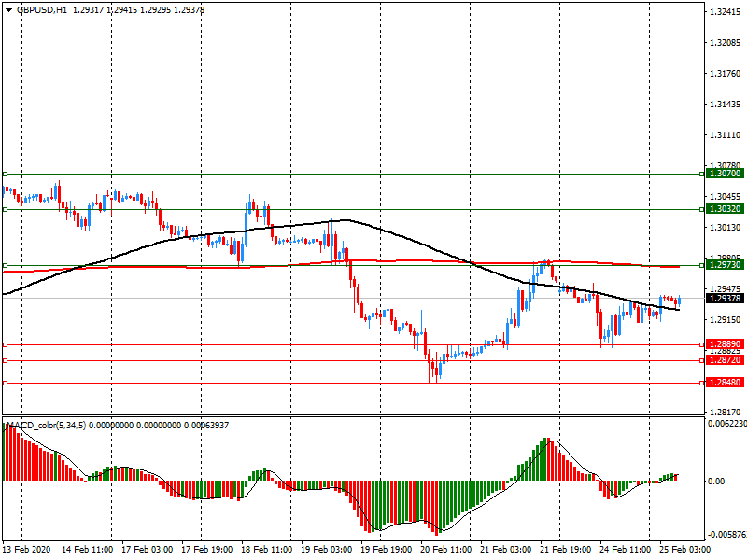The image size is (747, 560).
Task: Select the 17 Feb 03:00 time label
Action: (148, 549)
